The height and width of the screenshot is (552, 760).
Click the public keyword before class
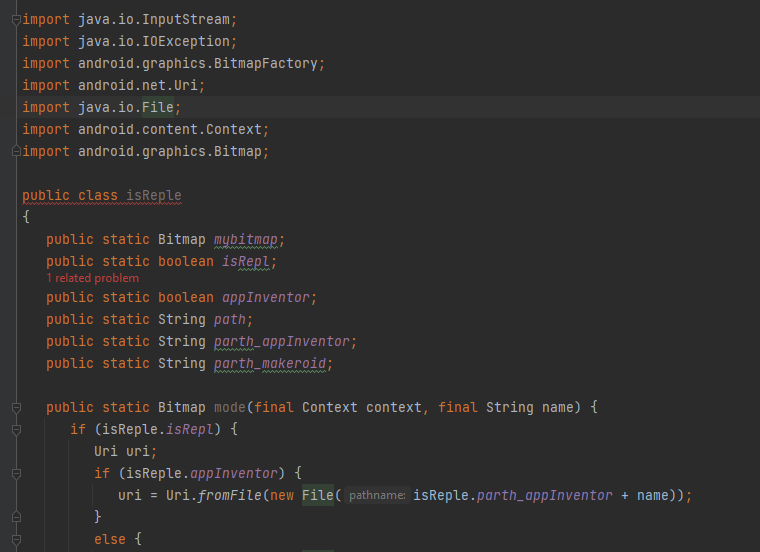pos(46,195)
